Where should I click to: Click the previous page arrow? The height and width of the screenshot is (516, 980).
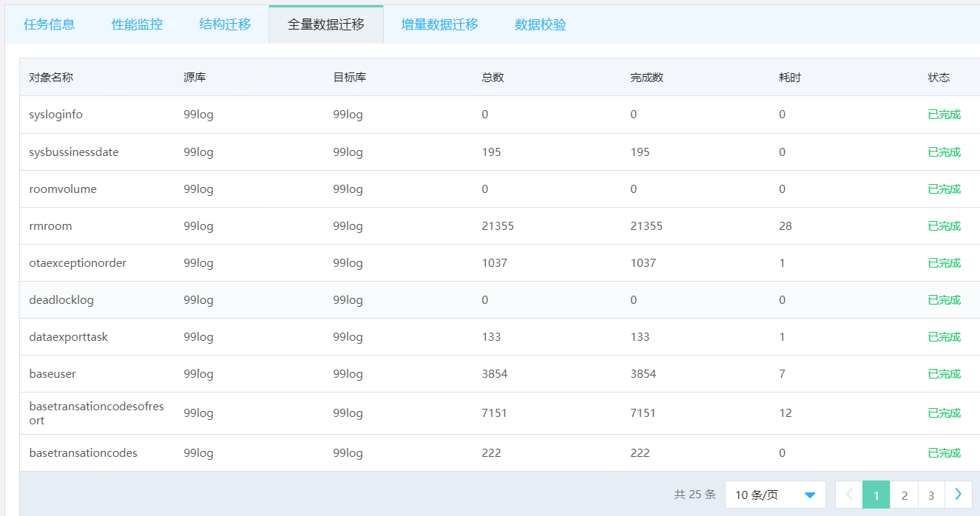pyautogui.click(x=848, y=495)
